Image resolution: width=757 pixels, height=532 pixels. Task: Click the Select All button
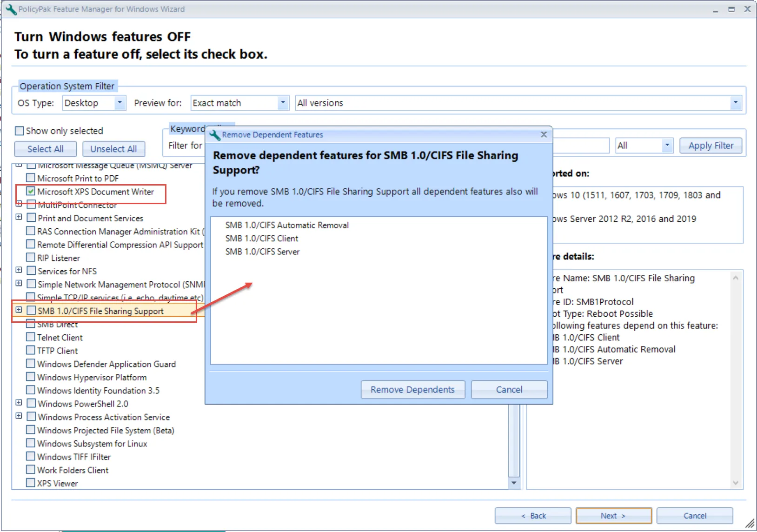pos(46,149)
